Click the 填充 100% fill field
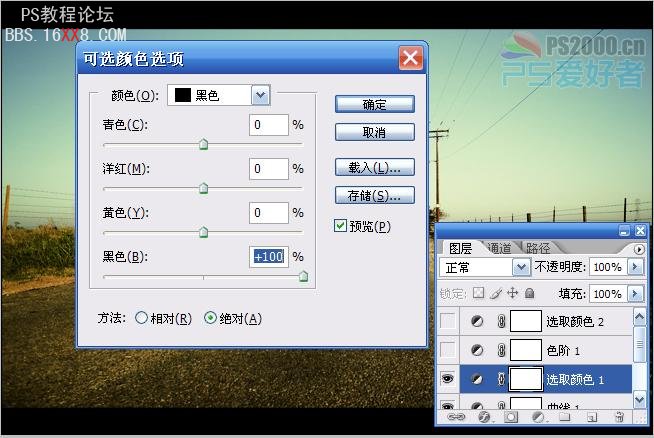Viewport: 654px width, 438px height. 609,294
